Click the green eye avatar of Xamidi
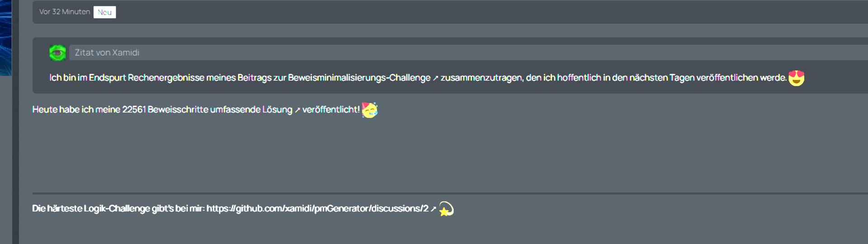868x244 pixels. 57,53
